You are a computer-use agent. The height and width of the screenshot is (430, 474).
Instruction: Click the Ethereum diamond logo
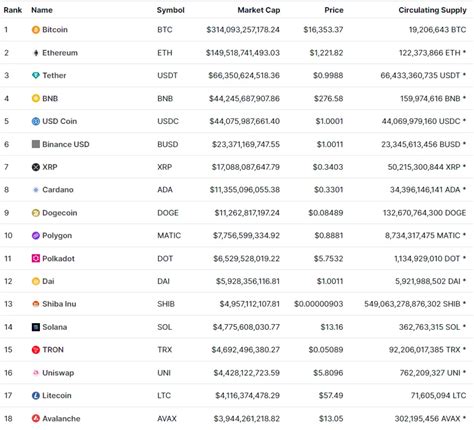(x=36, y=53)
